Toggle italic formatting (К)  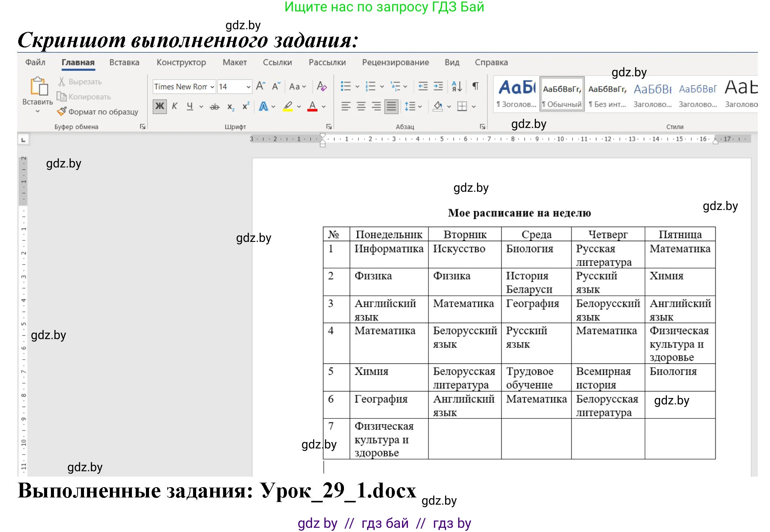pyautogui.click(x=174, y=106)
